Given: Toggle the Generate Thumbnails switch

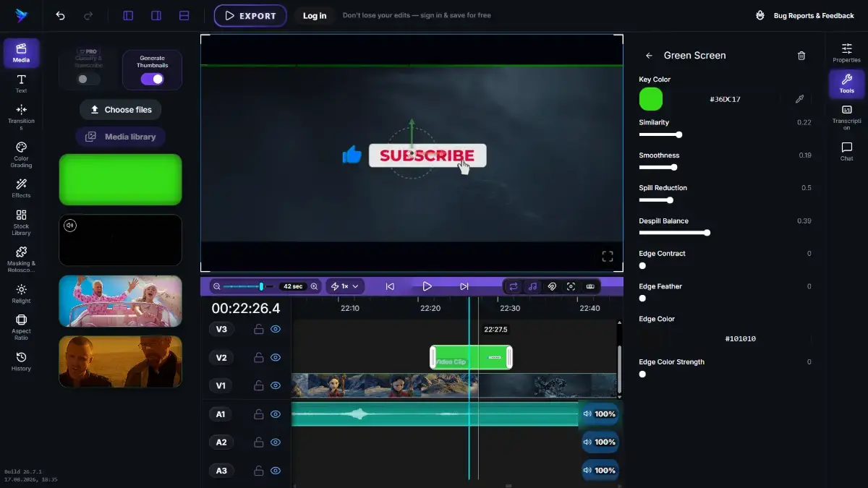Looking at the screenshot, I should point(152,79).
